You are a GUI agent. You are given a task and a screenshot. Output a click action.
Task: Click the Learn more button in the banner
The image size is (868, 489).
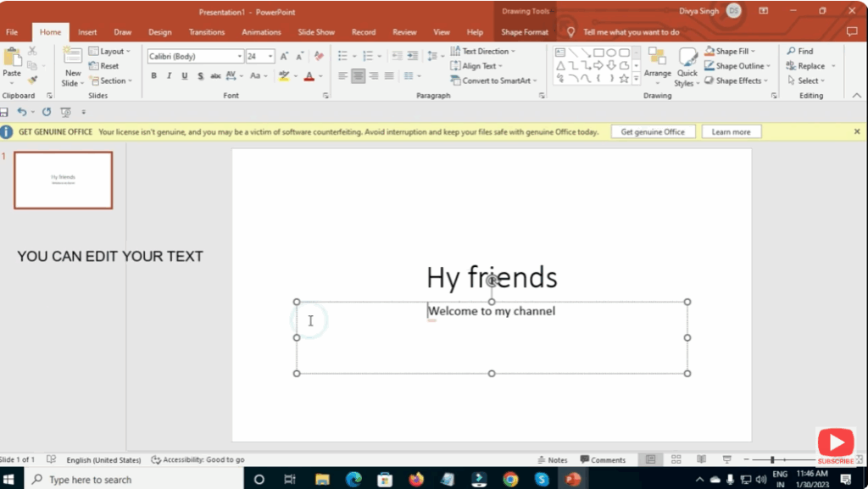(731, 131)
